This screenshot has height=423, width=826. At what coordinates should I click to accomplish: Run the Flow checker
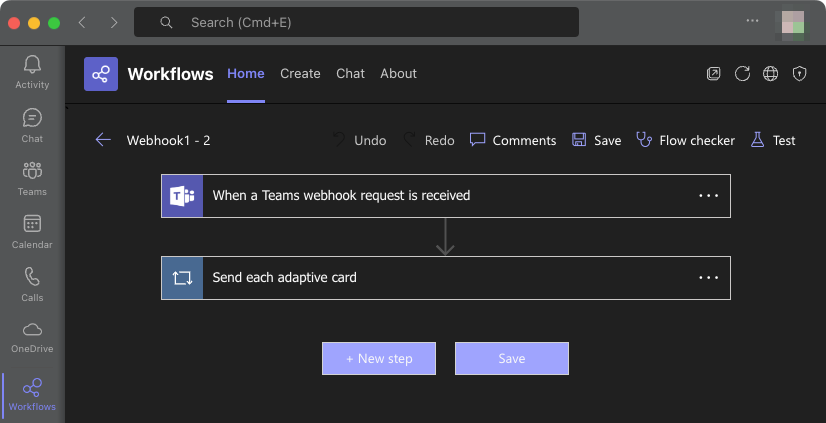(x=685, y=140)
